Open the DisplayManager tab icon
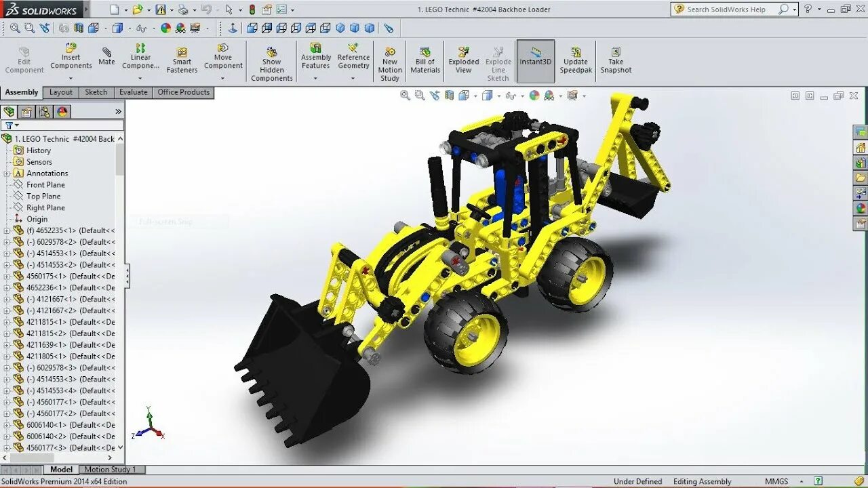This screenshot has width=868, height=488. (62, 112)
